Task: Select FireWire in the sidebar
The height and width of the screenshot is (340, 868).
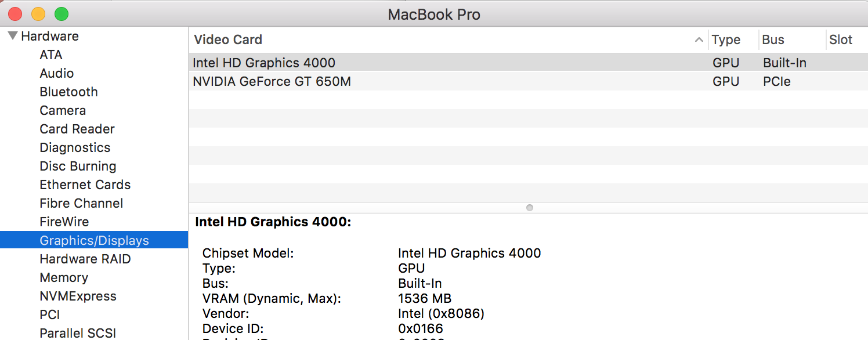Action: [64, 222]
